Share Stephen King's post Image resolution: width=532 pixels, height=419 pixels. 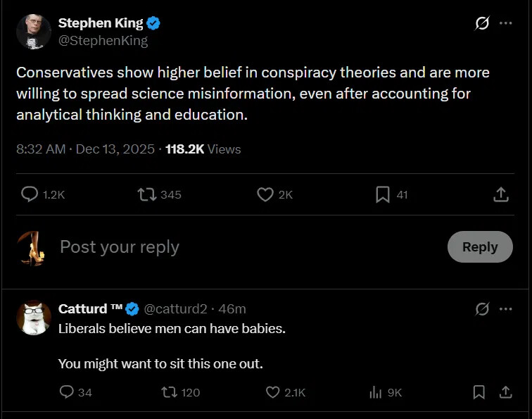click(x=501, y=194)
